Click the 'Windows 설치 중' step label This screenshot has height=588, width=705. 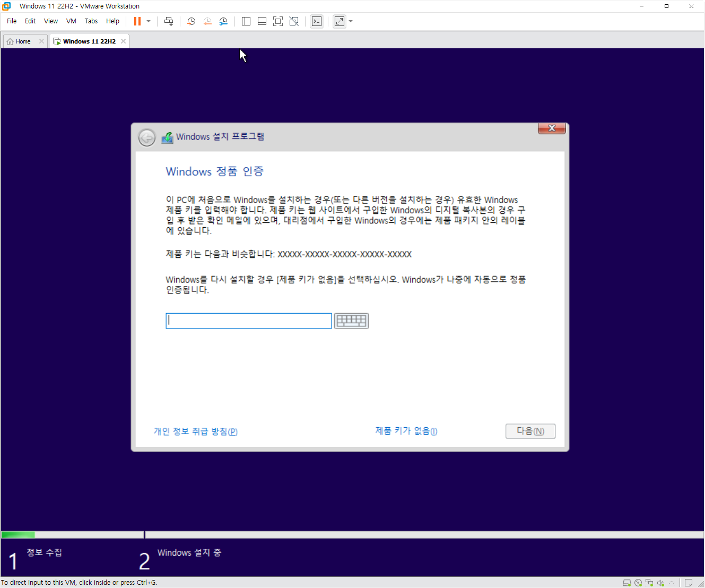[x=189, y=552]
